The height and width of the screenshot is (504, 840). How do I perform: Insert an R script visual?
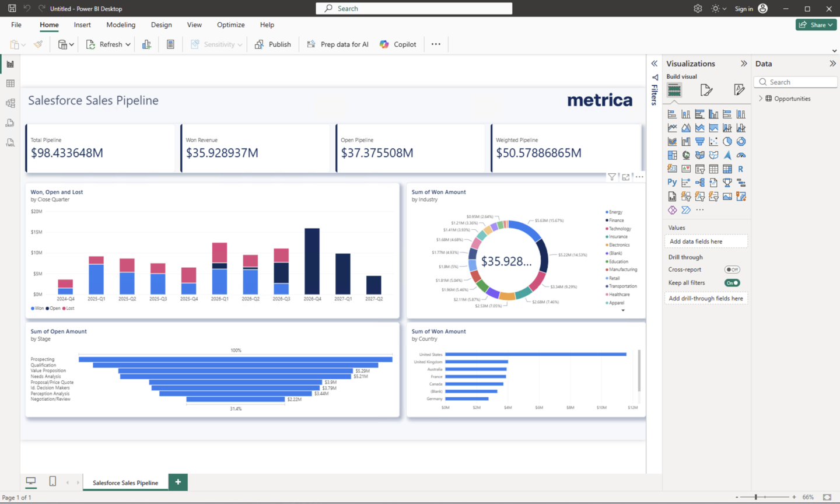(741, 169)
